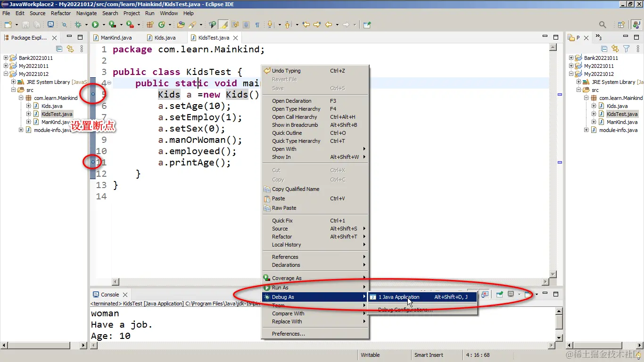Open the Navigate menu
Viewport: 644px width, 362px height.
[x=86, y=13]
